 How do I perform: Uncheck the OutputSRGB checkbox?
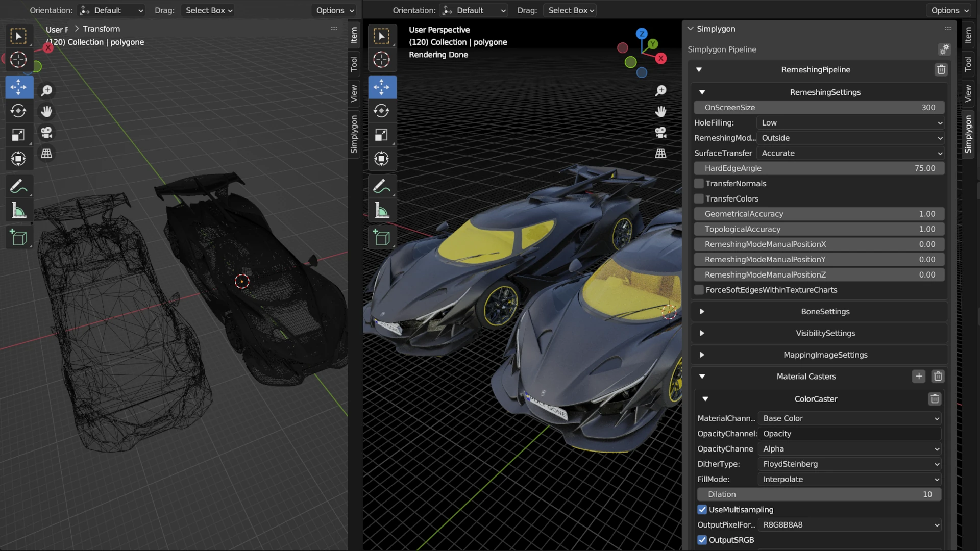point(702,540)
